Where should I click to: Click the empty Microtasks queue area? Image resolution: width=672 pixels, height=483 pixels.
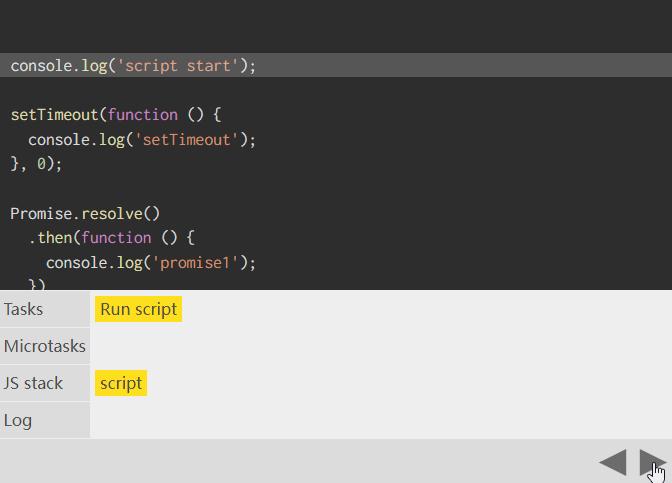380,346
